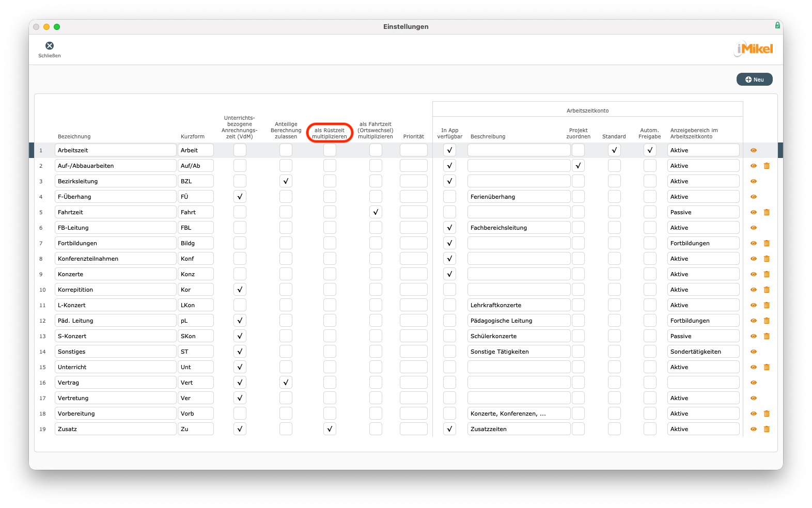Open empty Anzeigebereich dropdown for Vertrag
This screenshot has height=508, width=812.
point(704,383)
